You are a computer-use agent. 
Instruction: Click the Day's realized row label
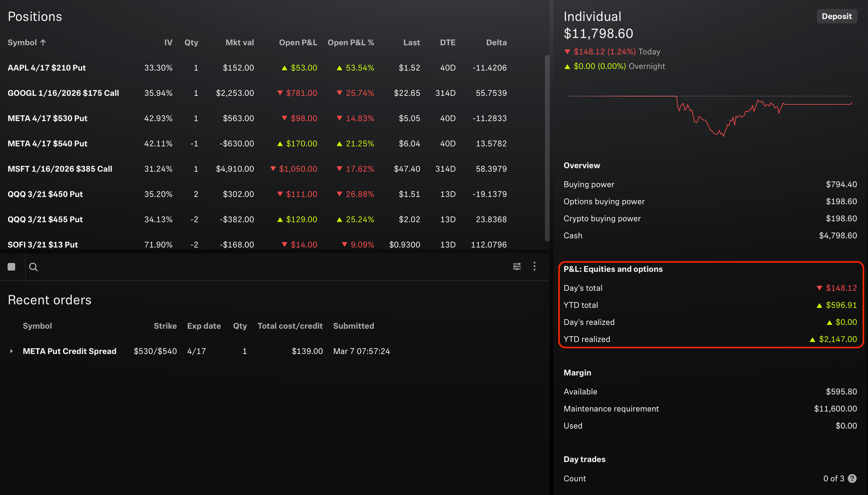[589, 322]
